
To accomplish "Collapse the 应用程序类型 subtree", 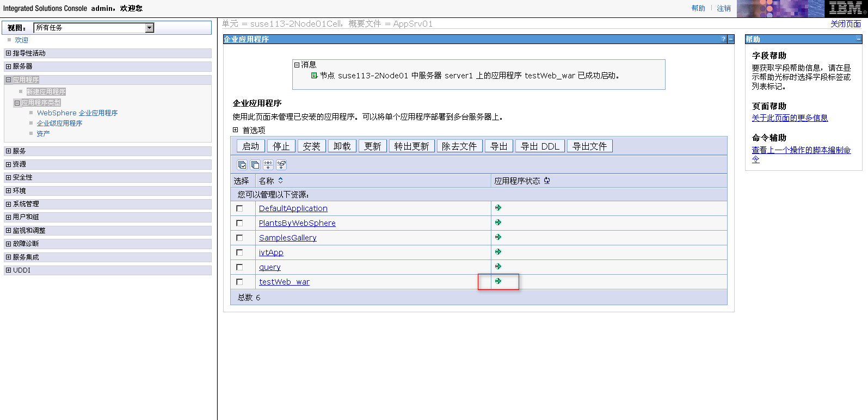I will tap(17, 103).
